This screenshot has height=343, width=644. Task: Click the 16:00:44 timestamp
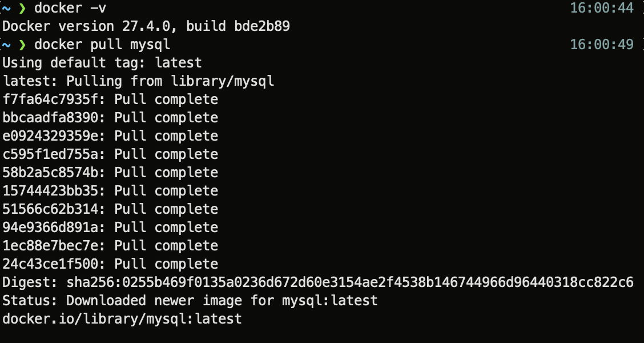pyautogui.click(x=602, y=8)
